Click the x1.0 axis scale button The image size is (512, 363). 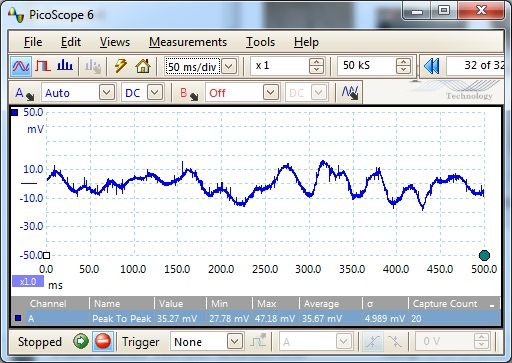28,281
